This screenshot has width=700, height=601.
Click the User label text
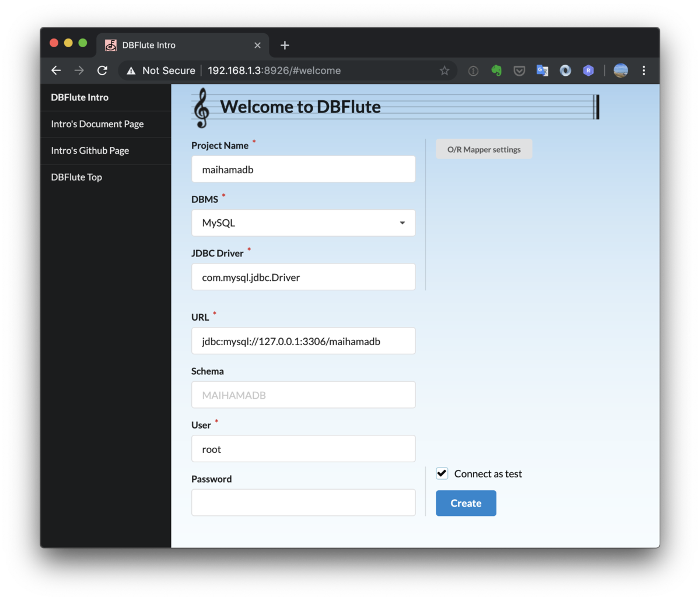pos(201,425)
